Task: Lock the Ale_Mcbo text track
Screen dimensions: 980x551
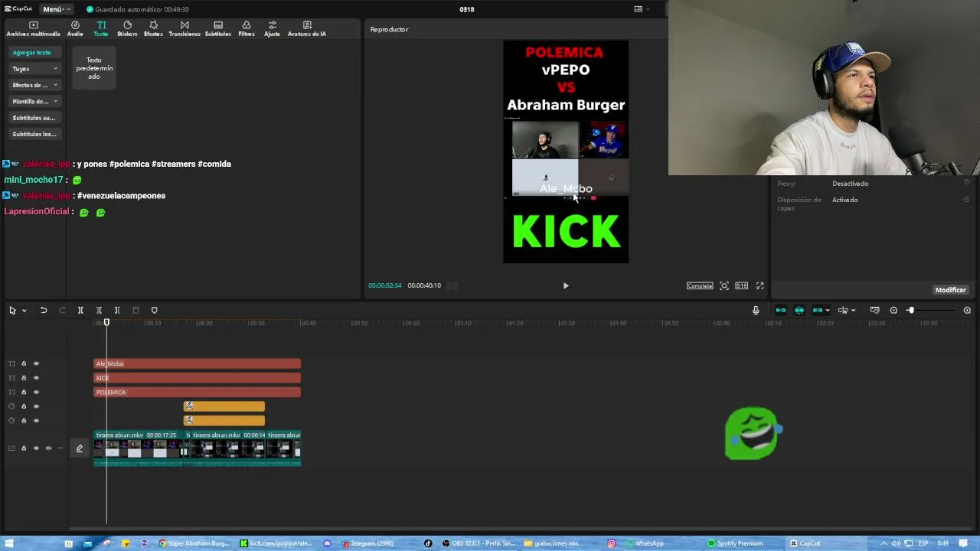Action: 24,364
